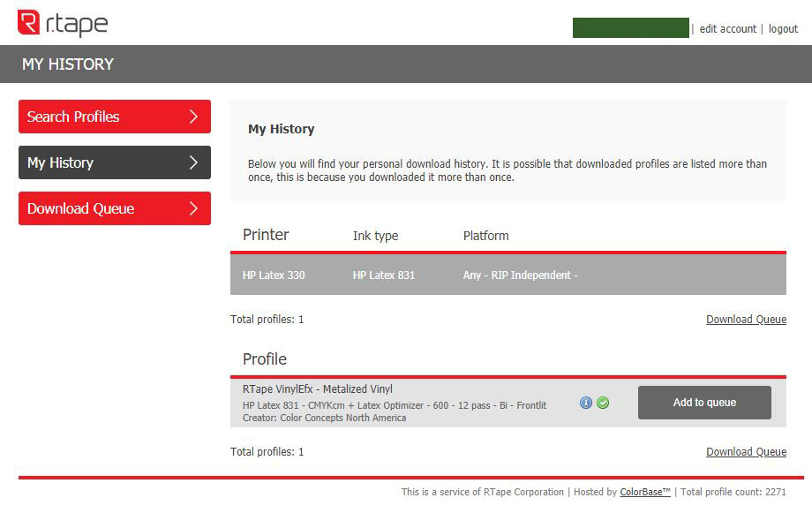Click the profile detail line starting HP Latex 831 - CMYKcm
812x513 pixels.
click(x=395, y=405)
